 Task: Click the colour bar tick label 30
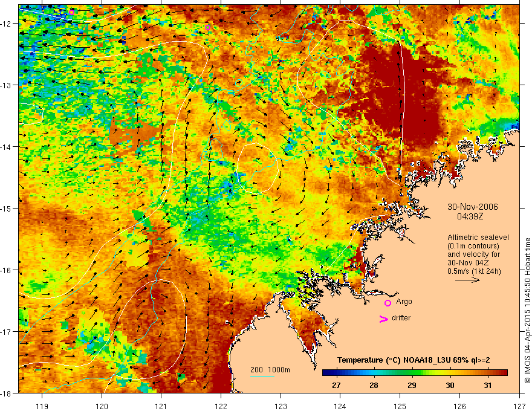tap(450, 386)
